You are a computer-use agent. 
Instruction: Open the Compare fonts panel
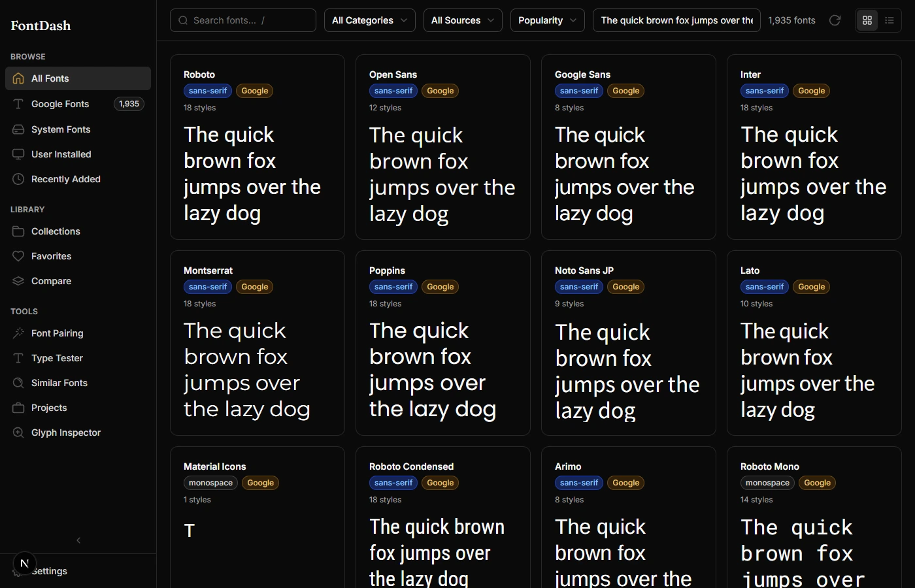pos(51,281)
